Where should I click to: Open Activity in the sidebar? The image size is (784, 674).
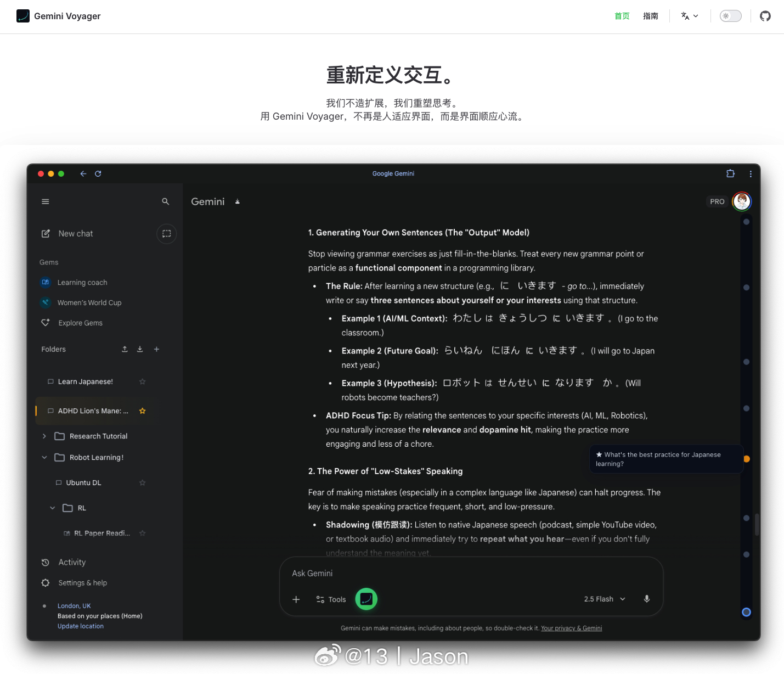(x=72, y=562)
